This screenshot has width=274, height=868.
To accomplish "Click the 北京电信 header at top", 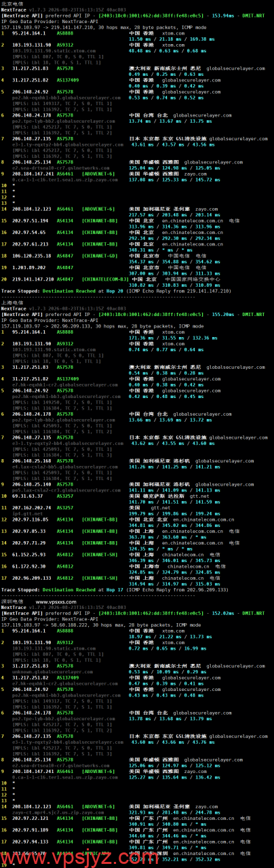I will tap(12, 4).
